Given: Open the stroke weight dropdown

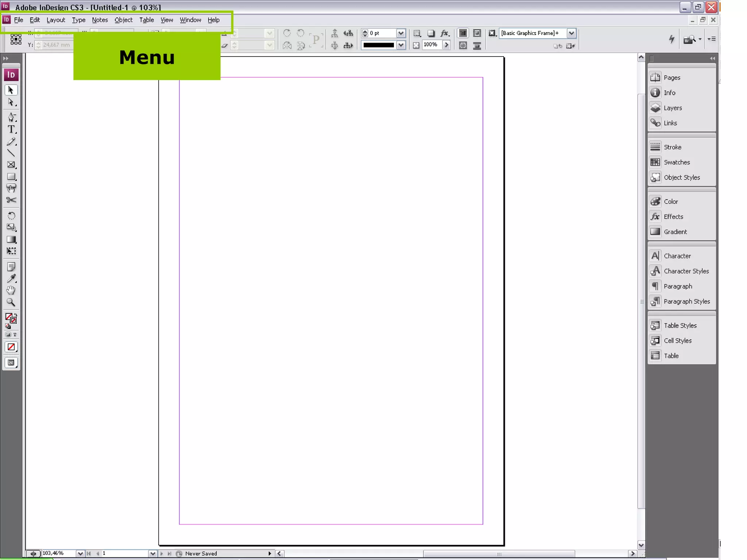Looking at the screenshot, I should [x=401, y=33].
